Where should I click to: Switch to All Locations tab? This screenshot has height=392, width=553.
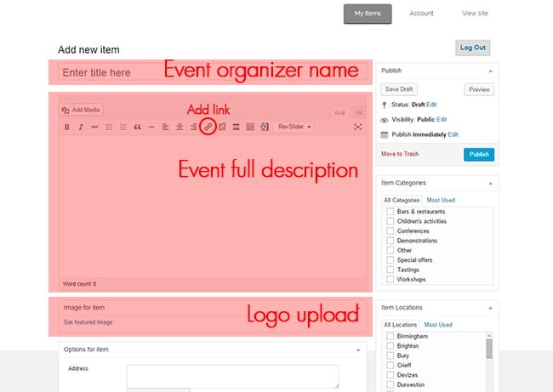(401, 325)
